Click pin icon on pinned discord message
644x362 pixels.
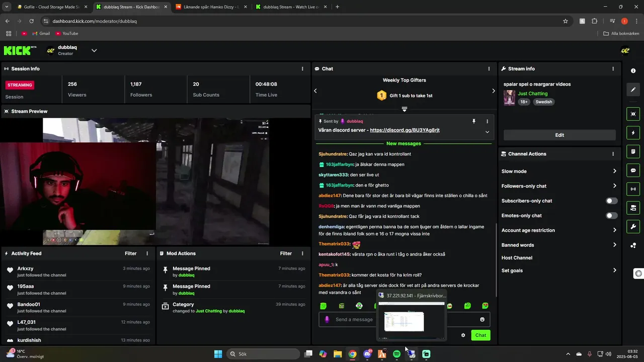[x=473, y=121]
